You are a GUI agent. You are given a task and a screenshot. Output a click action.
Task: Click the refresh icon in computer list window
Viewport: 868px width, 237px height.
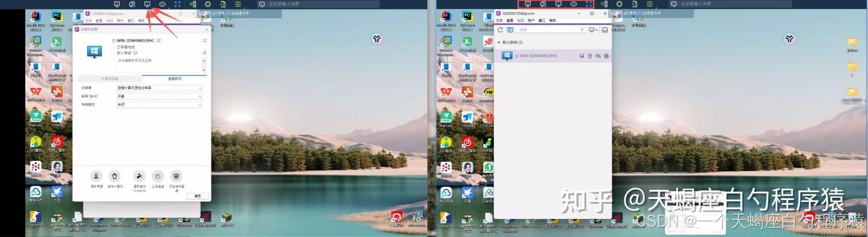coord(500,30)
